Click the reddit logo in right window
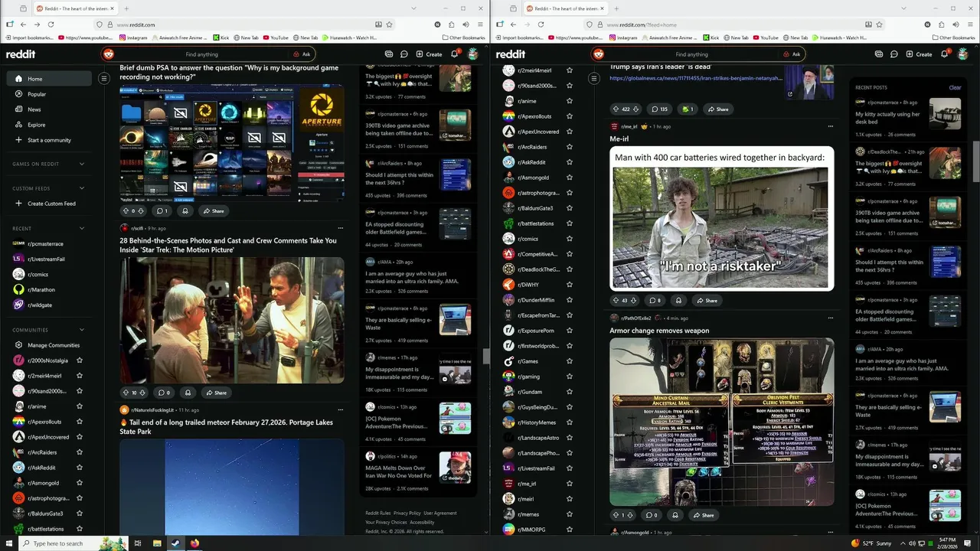980x551 pixels. pos(511,54)
